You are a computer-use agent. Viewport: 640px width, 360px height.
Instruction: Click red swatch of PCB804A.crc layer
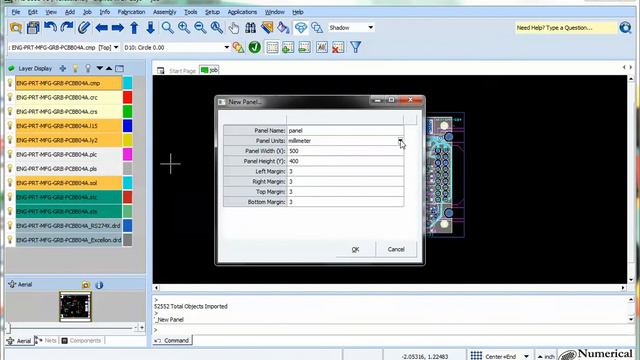click(127, 98)
